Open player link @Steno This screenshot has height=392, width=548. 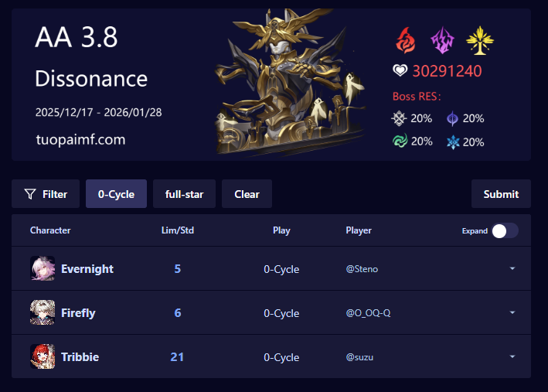[x=362, y=269]
